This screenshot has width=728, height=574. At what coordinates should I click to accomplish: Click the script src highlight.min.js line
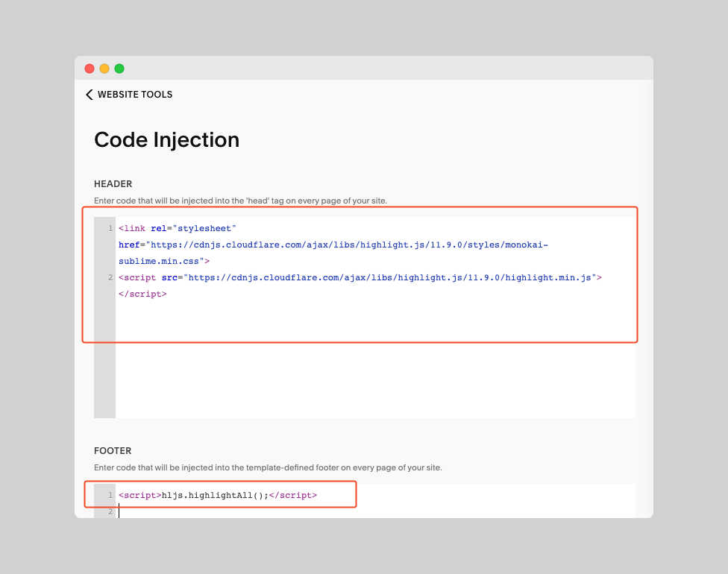[x=360, y=277]
